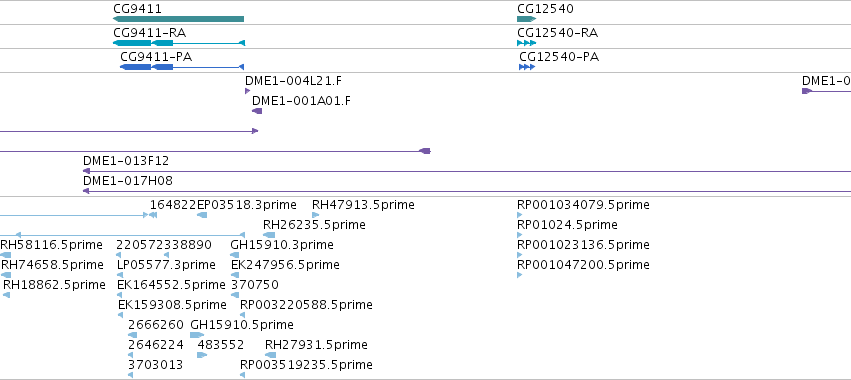Click CG12540-PA protein arrows

pos(527,67)
